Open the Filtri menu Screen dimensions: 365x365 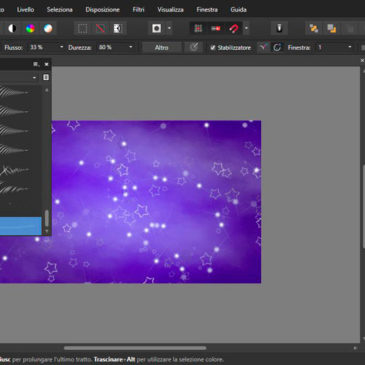point(138,10)
